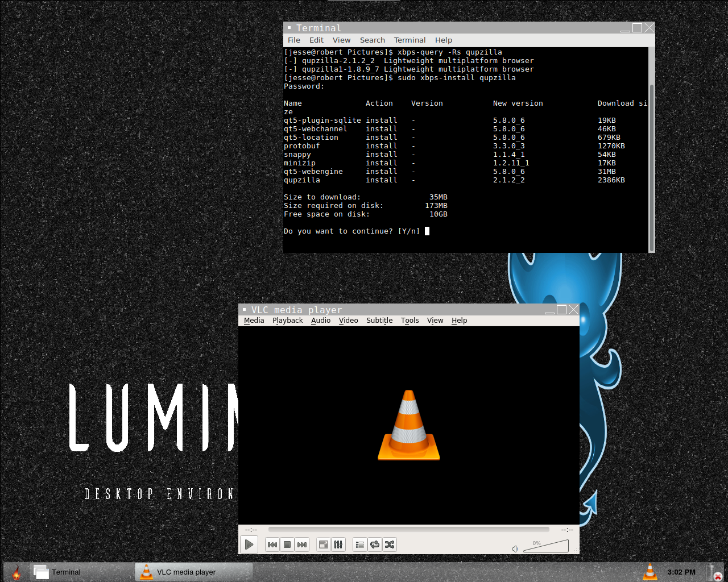Image resolution: width=728 pixels, height=582 pixels.
Task: Open Terminal Edit menu
Action: [x=317, y=40]
